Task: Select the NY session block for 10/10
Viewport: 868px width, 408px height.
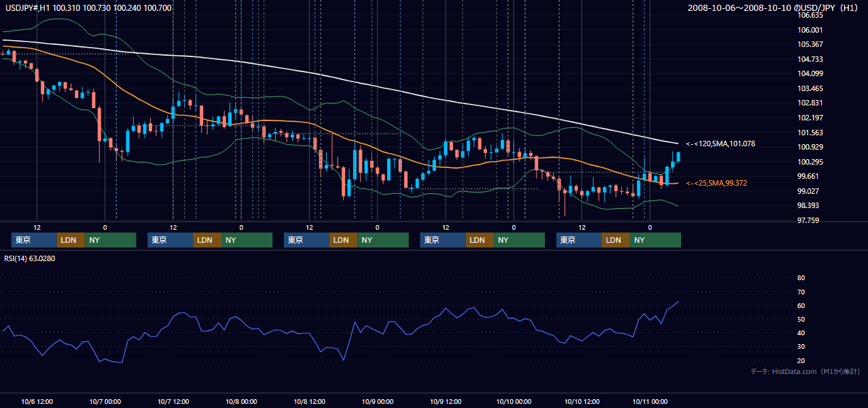Action: coord(655,240)
